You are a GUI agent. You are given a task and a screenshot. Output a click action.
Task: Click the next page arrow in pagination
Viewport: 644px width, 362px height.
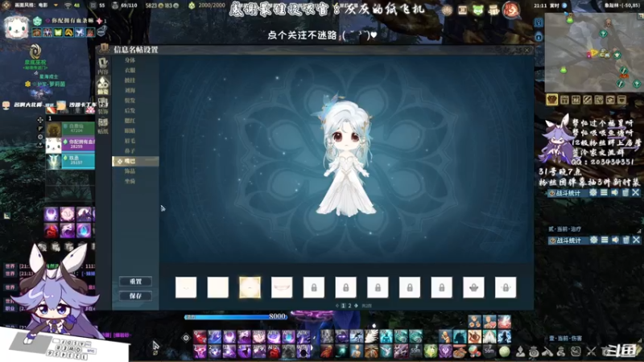(356, 306)
